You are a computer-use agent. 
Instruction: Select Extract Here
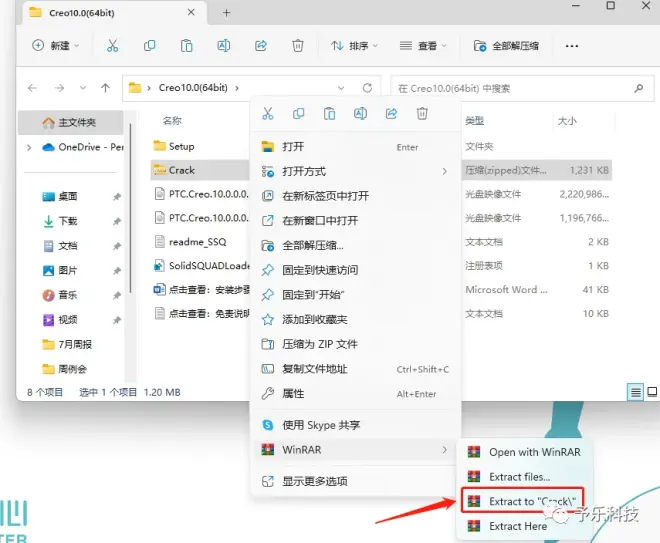click(x=524, y=526)
